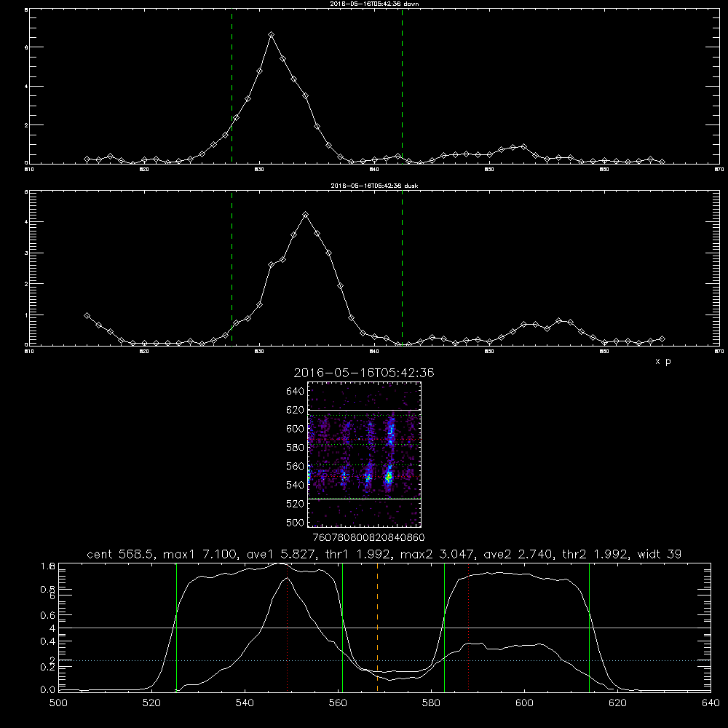Click the 580 x-axis label of bottom plot
Image resolution: width=728 pixels, height=728 pixels.
click(431, 703)
